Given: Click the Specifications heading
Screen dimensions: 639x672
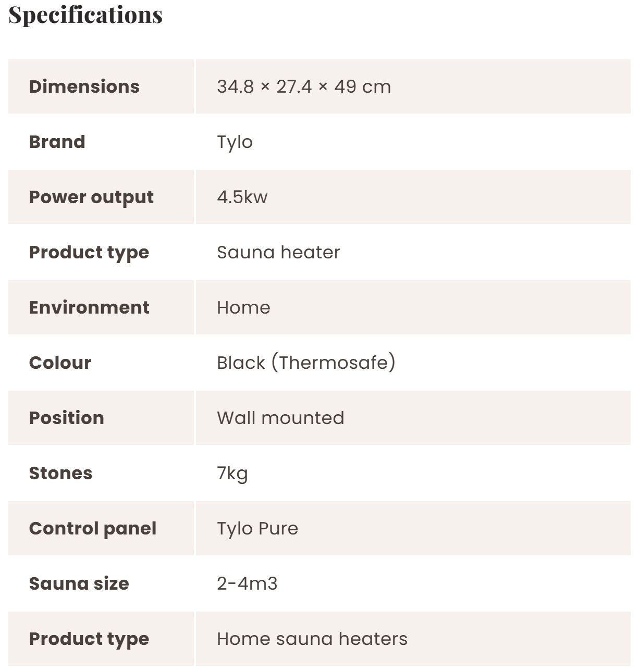Looking at the screenshot, I should click(85, 15).
